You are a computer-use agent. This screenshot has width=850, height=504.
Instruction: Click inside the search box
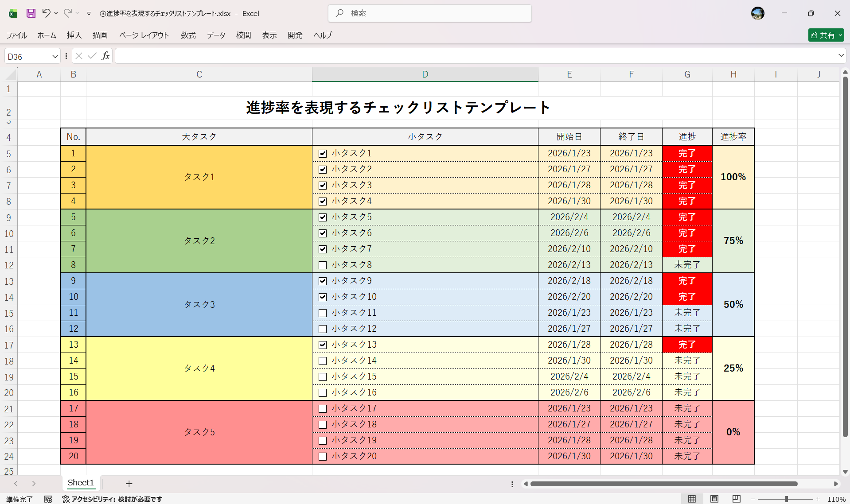[429, 13]
